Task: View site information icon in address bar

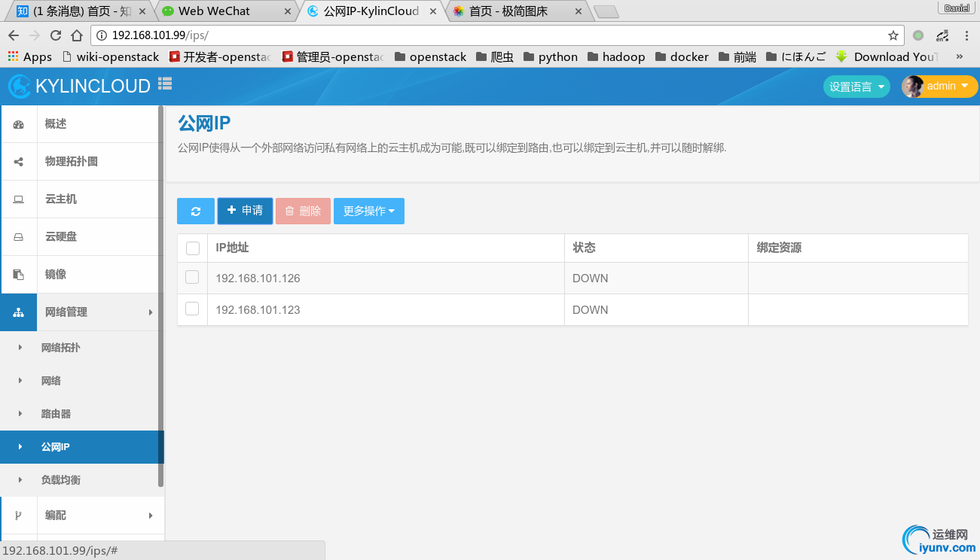Action: coord(102,35)
